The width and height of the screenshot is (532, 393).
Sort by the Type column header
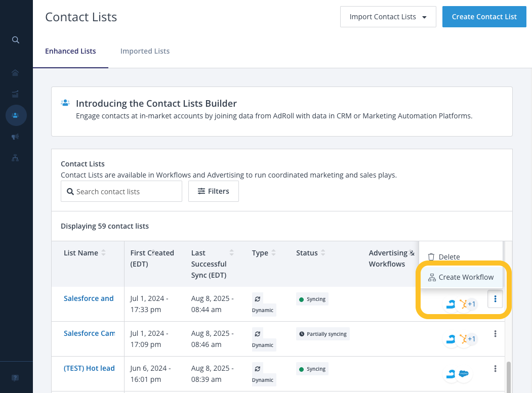click(264, 253)
